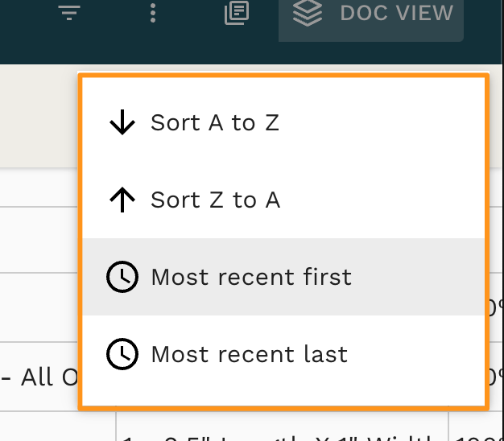Choose Sort Z to A

[283, 200]
